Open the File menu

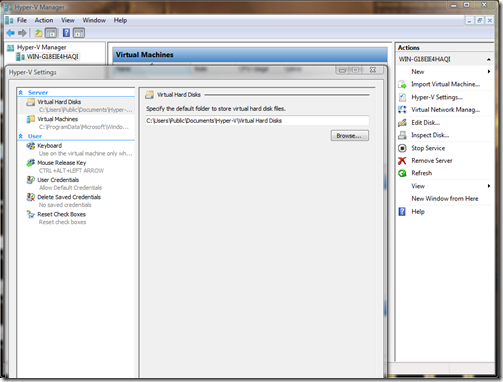(x=22, y=20)
